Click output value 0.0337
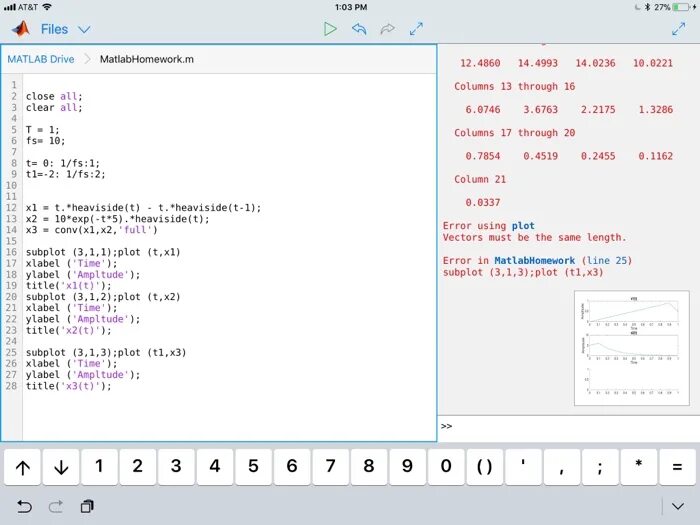 tap(483, 203)
